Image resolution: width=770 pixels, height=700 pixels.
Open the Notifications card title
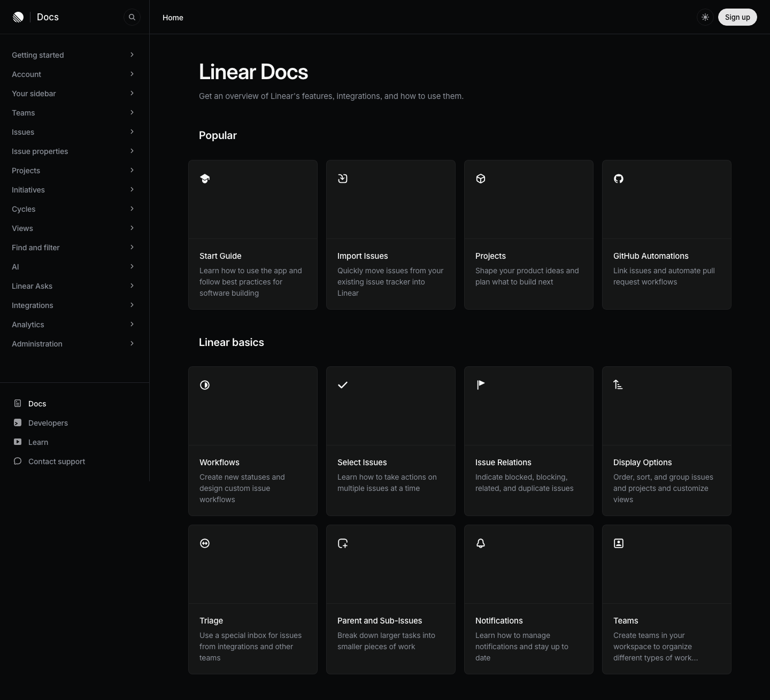pyautogui.click(x=499, y=621)
